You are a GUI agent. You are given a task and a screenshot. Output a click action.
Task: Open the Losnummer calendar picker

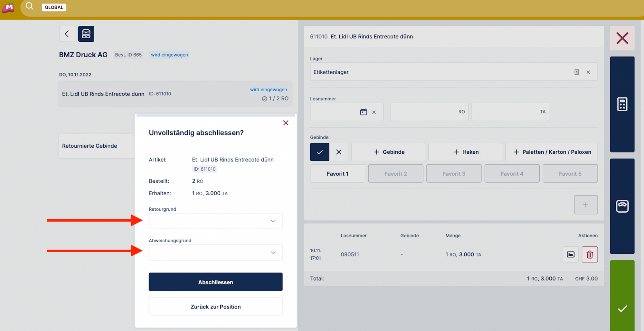pyautogui.click(x=364, y=112)
